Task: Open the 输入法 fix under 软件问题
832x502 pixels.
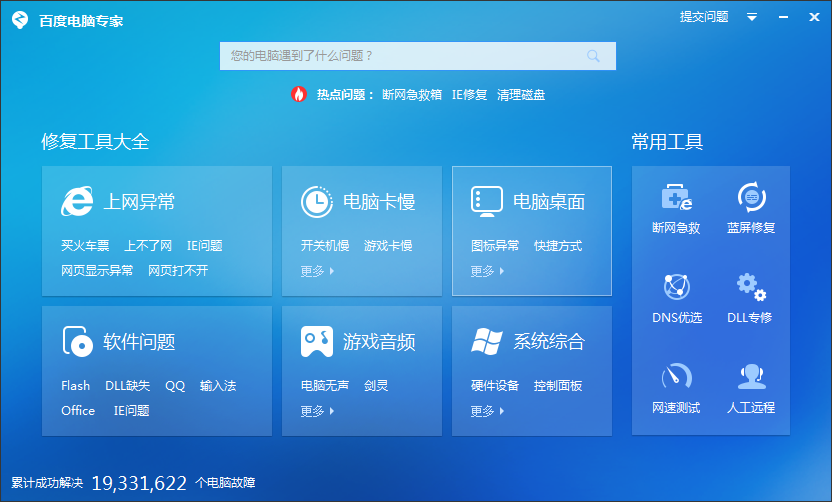Action: click(x=217, y=386)
